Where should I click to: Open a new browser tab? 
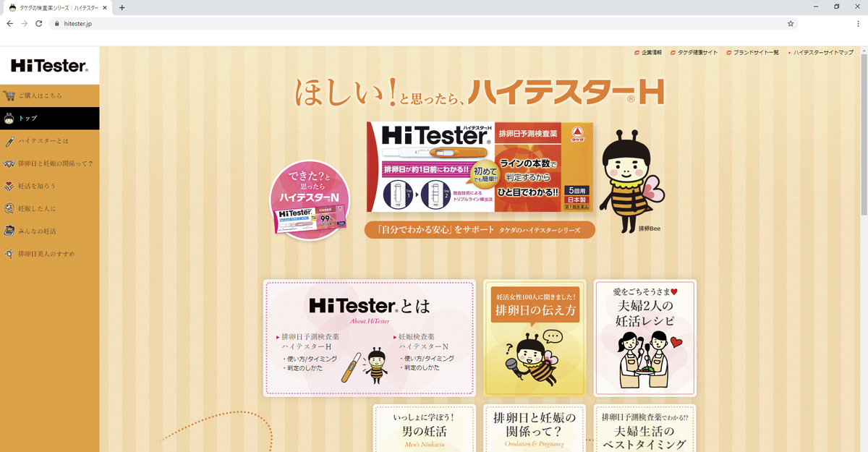tap(122, 7)
